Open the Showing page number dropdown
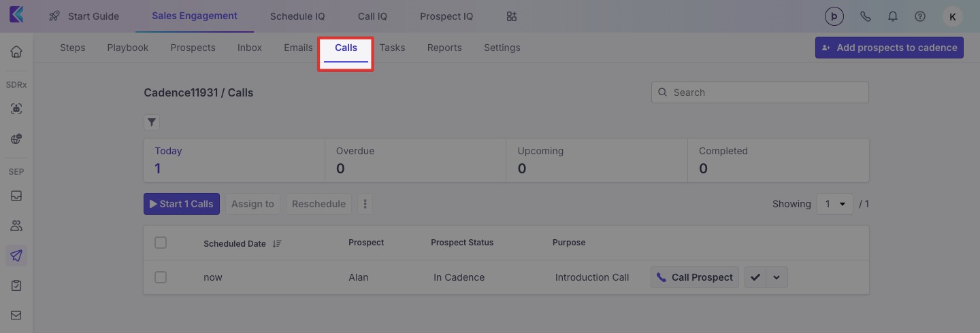Image resolution: width=980 pixels, height=333 pixels. pos(834,204)
